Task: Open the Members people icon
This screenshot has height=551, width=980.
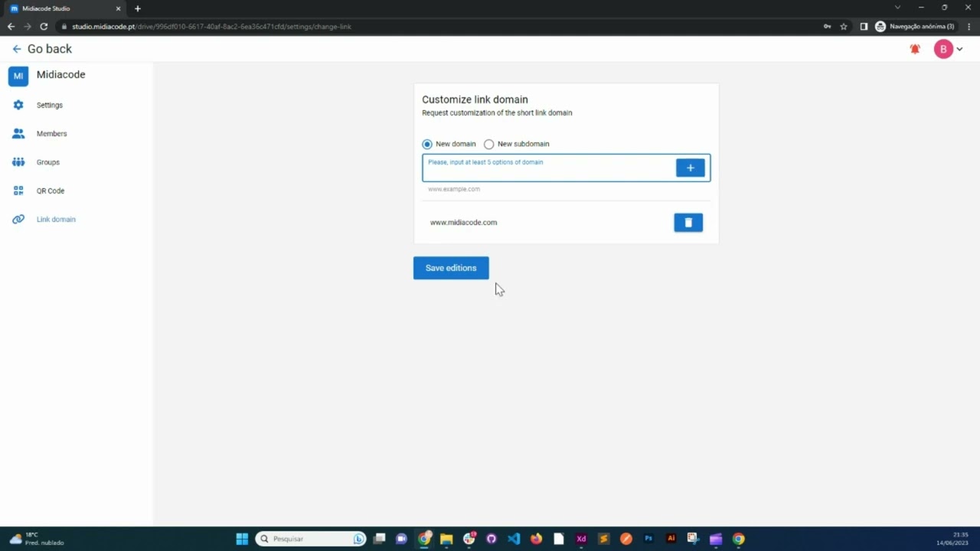Action: 18,133
